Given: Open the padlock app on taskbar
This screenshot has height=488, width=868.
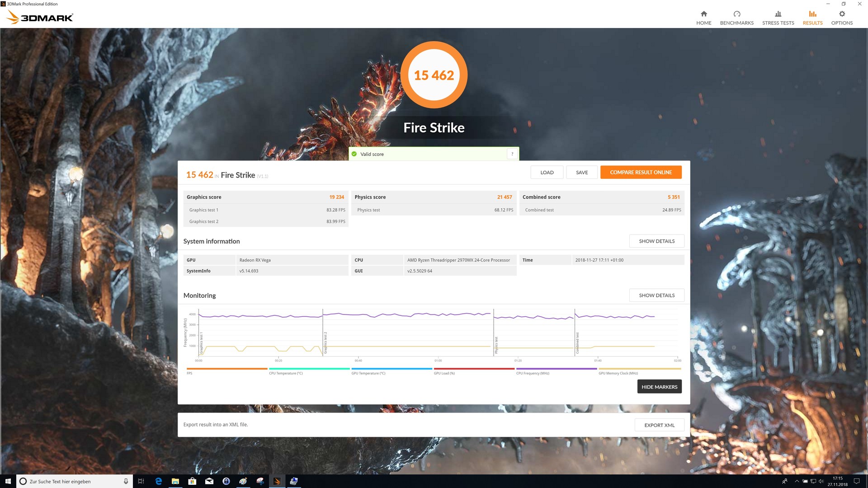Looking at the screenshot, I should 226,481.
